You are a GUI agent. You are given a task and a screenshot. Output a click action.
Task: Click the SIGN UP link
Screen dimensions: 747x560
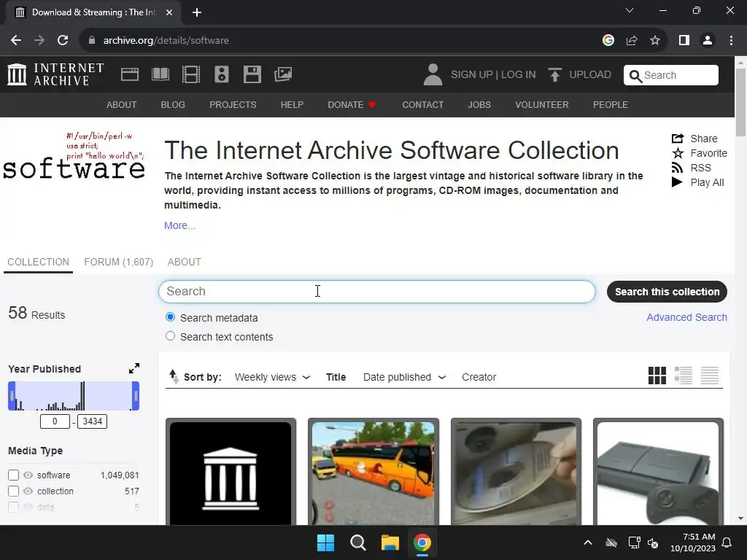[472, 75]
